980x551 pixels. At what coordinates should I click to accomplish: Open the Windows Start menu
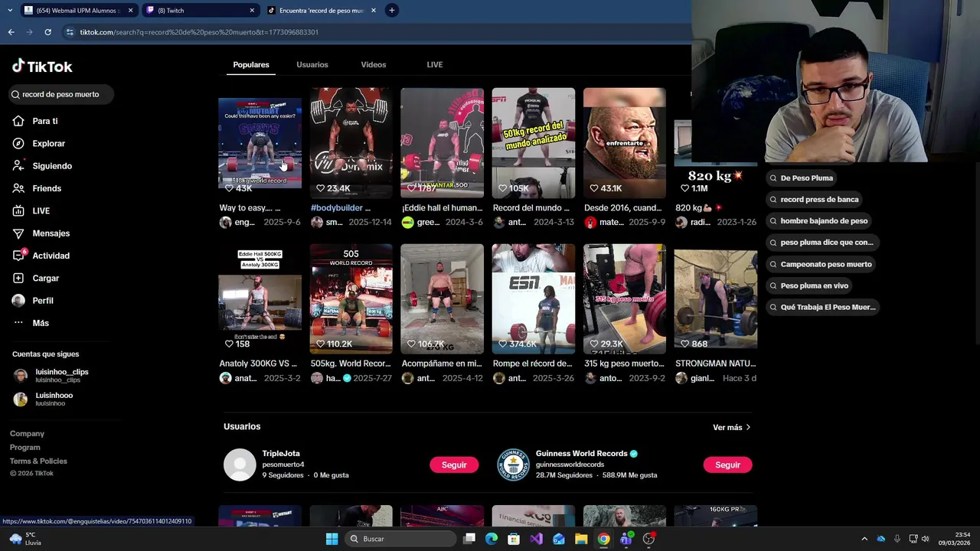[332, 539]
